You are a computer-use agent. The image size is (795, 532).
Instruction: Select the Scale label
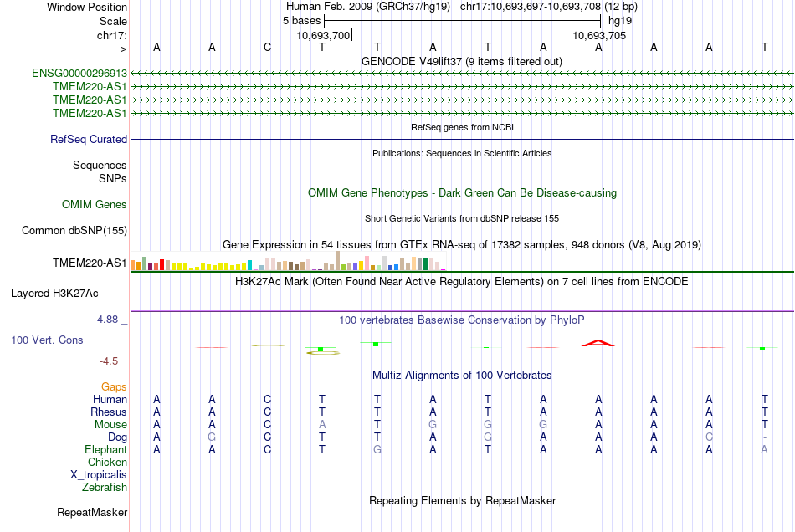[113, 21]
